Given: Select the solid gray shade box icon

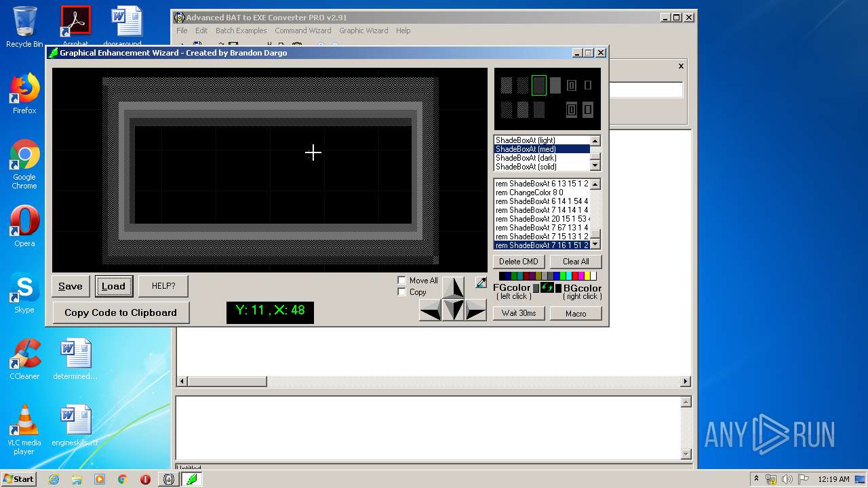Looking at the screenshot, I should point(555,85).
